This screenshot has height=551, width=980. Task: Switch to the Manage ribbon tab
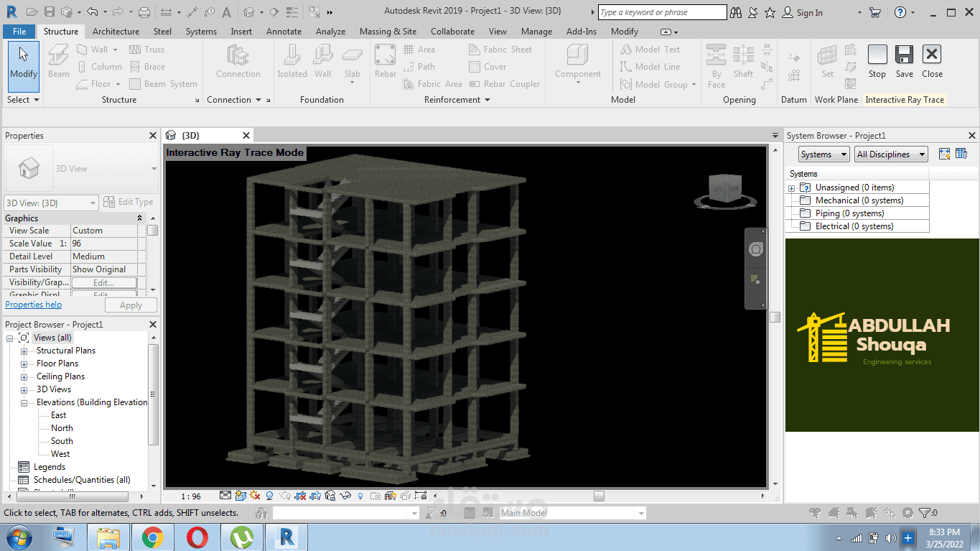pyautogui.click(x=536, y=31)
